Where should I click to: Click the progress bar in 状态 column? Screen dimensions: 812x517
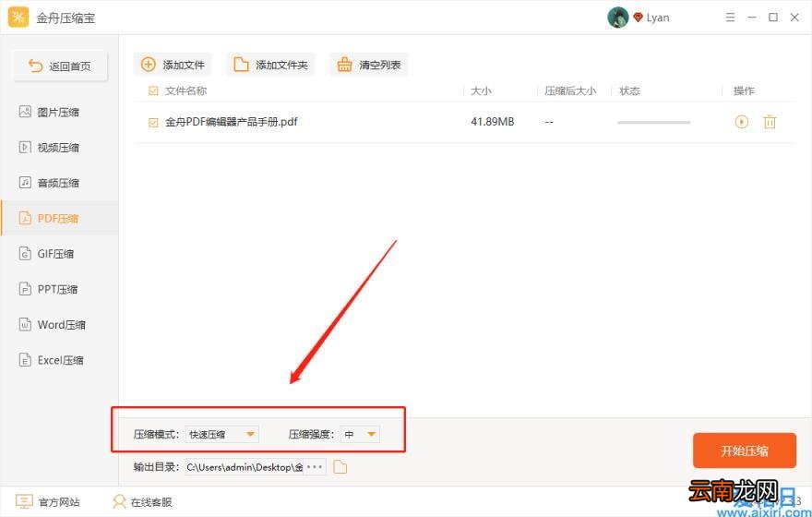pos(653,122)
